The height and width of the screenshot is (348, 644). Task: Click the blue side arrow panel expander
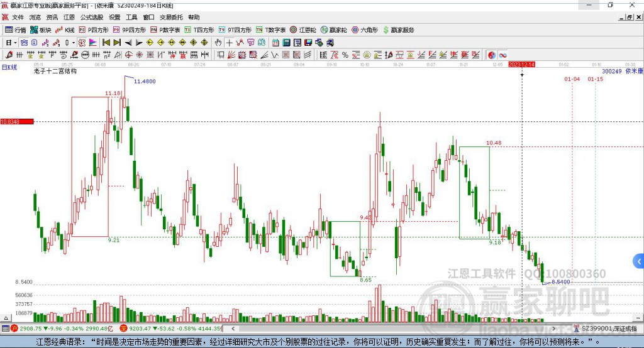[638, 261]
